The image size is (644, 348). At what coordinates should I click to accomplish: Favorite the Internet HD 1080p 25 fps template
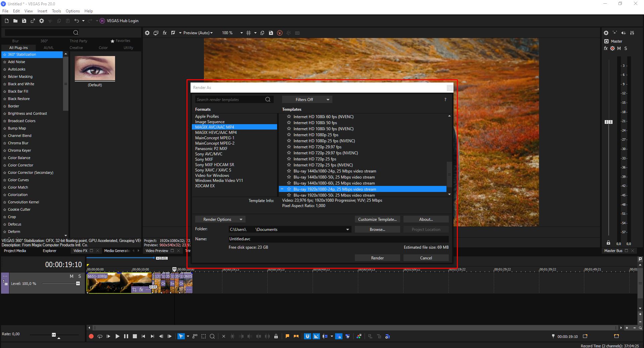pos(289,135)
